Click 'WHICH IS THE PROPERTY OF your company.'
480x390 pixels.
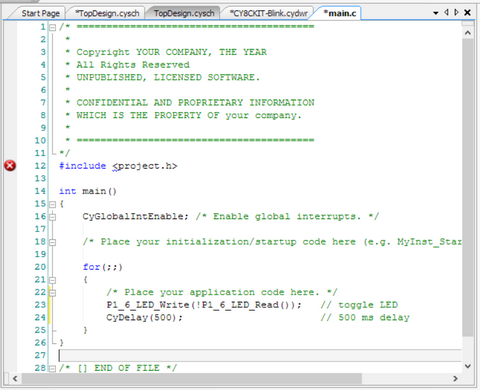coord(189,115)
